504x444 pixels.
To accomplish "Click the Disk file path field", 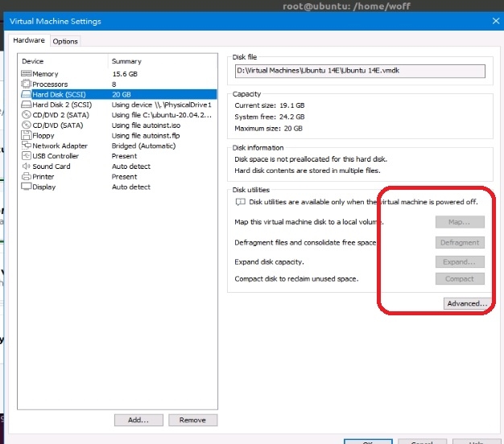I will [x=360, y=71].
